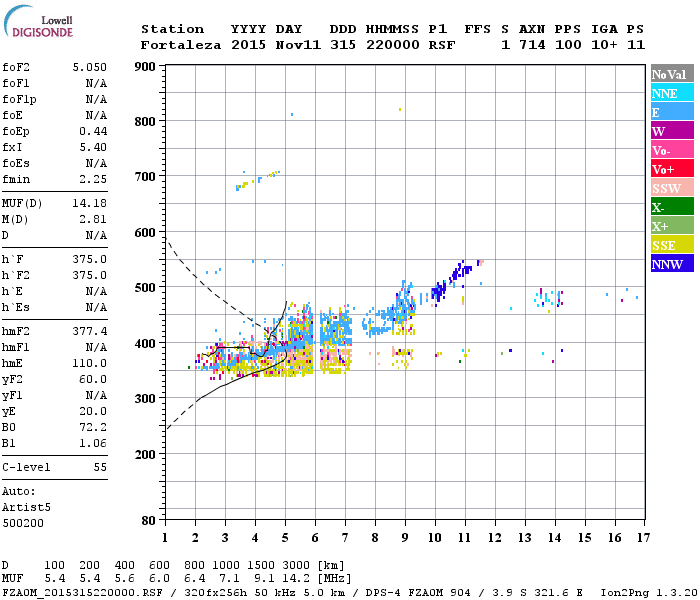Click the echo trace near 700 km height
This screenshot has width=700, height=600.
[x=258, y=180]
